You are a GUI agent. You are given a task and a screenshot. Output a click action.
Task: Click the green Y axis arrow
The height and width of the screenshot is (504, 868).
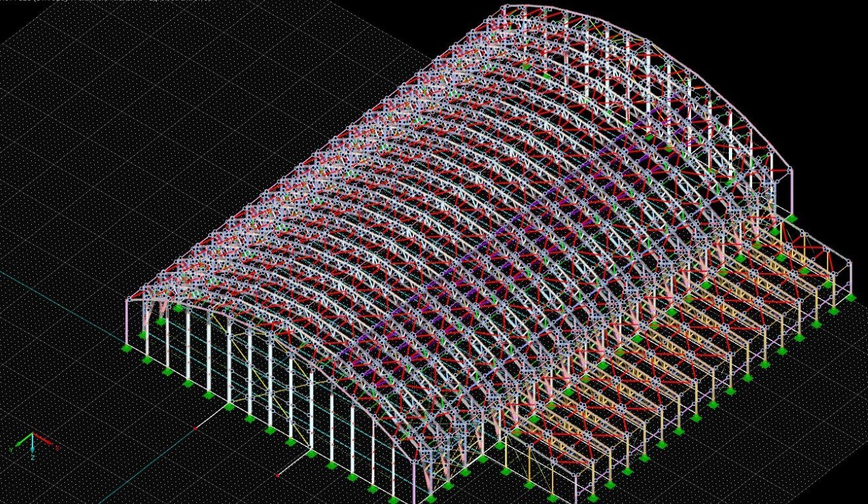pos(21,441)
